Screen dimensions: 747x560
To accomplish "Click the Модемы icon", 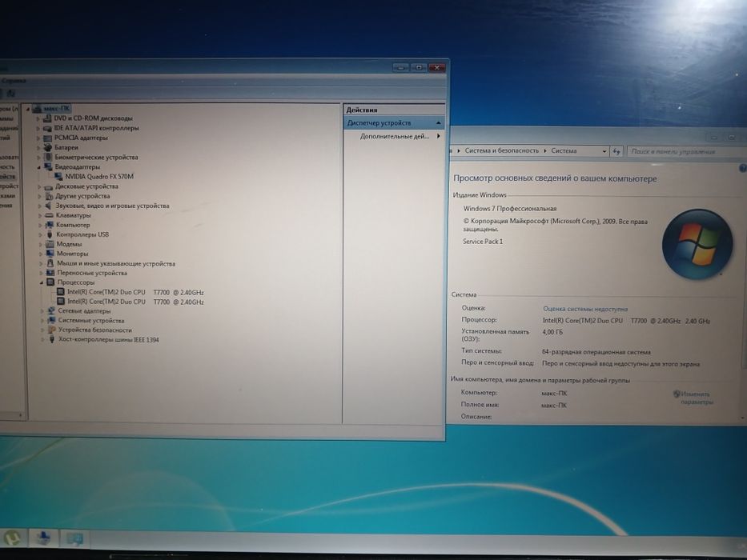I will click(50, 244).
